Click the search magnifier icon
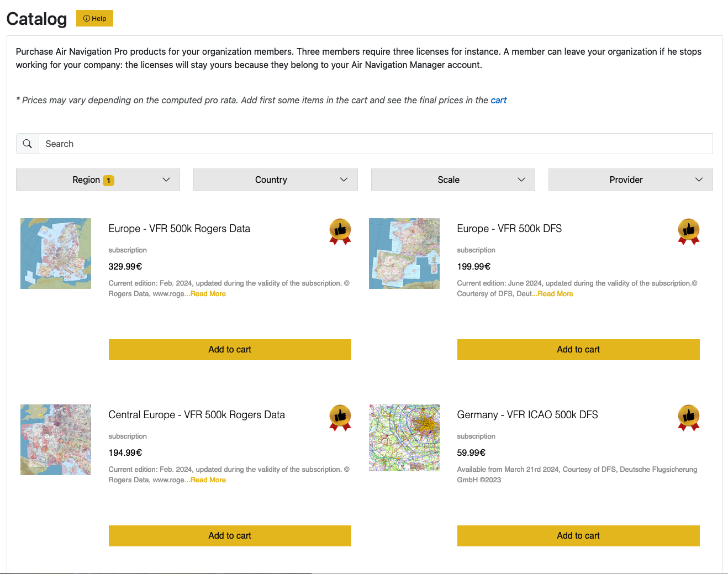 [27, 144]
